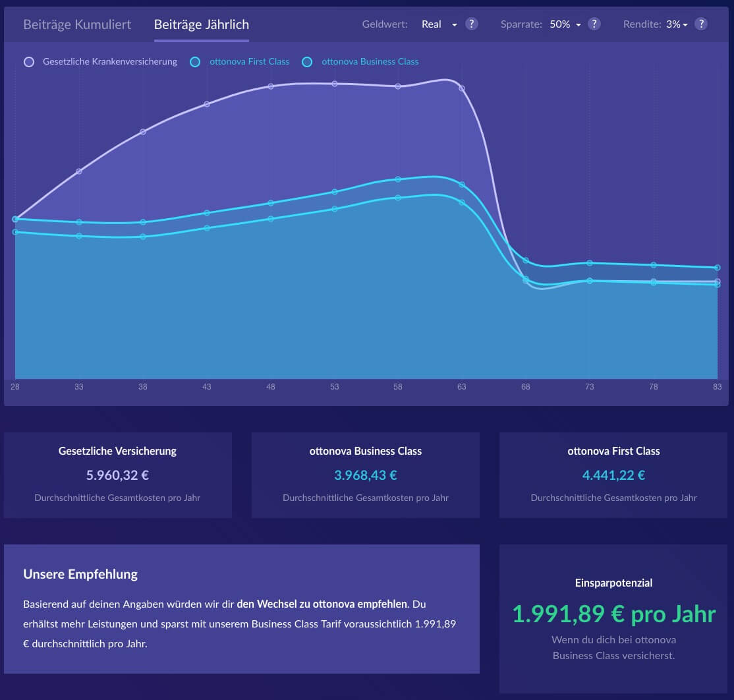This screenshot has height=700, width=734.
Task: Click the Sparrate label
Action: (521, 24)
